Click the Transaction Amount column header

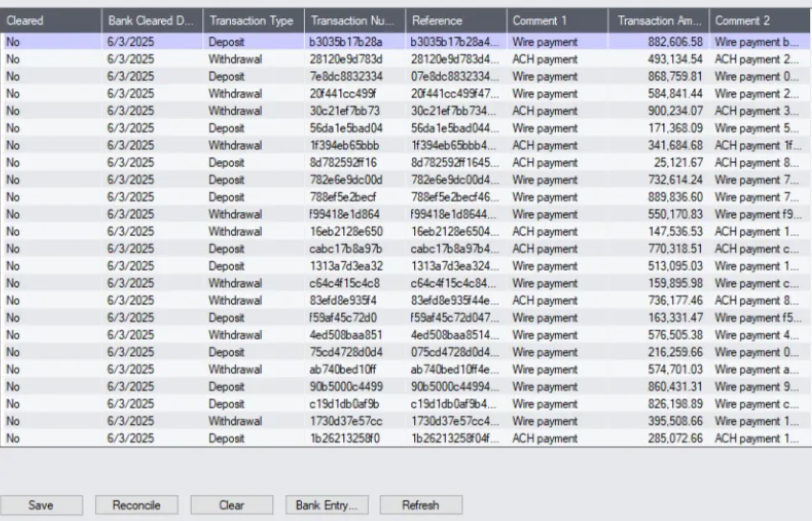pos(659,21)
